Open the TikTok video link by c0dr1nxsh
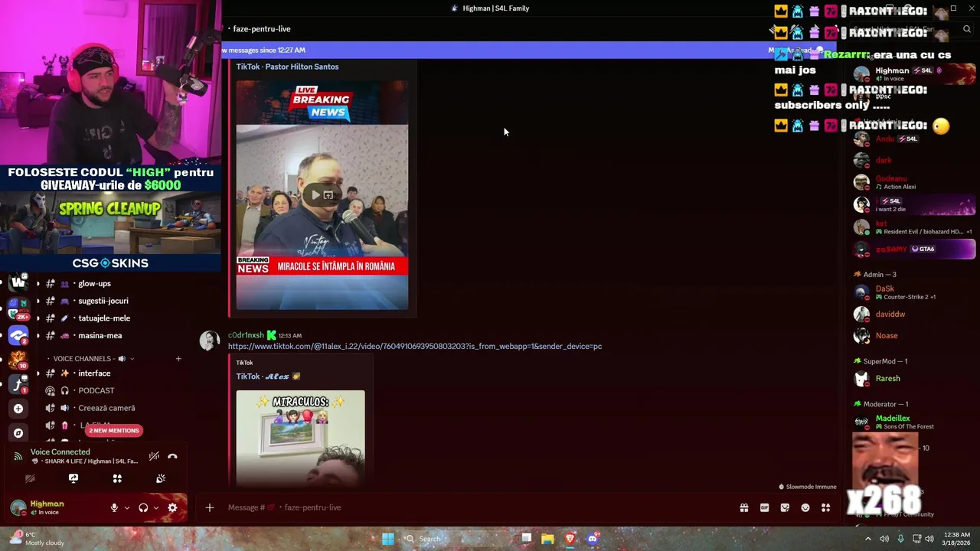This screenshot has height=551, width=980. click(x=415, y=347)
